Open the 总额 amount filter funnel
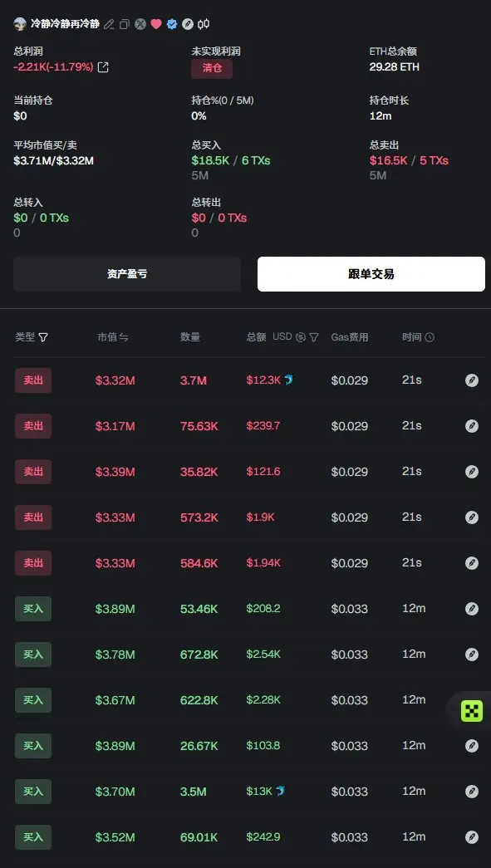Viewport: 491px width, 868px height. [x=314, y=337]
